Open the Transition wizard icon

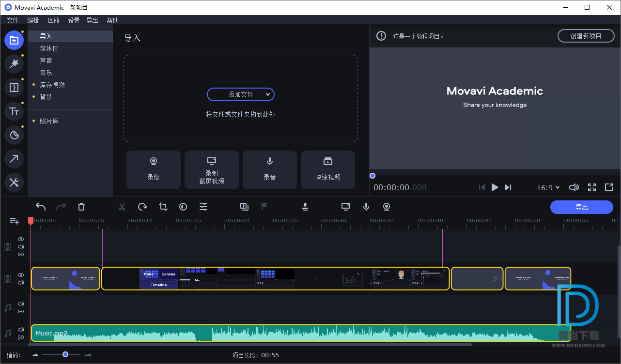point(244,207)
